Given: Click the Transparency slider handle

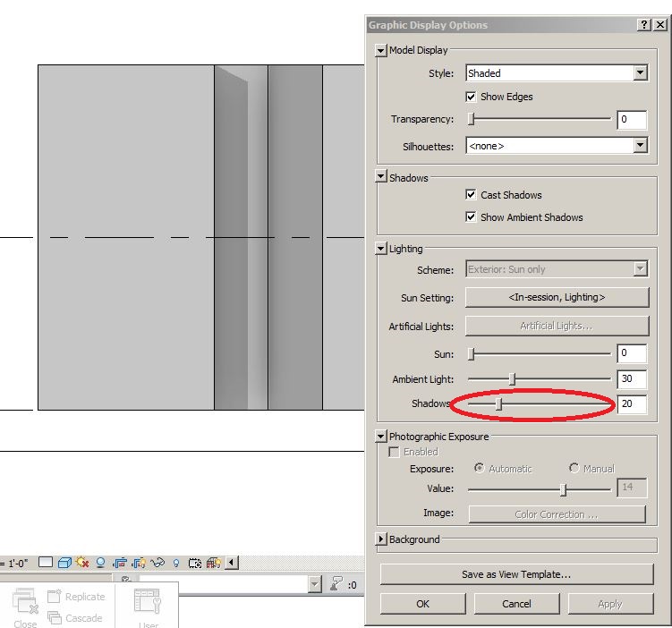Looking at the screenshot, I should (x=471, y=119).
